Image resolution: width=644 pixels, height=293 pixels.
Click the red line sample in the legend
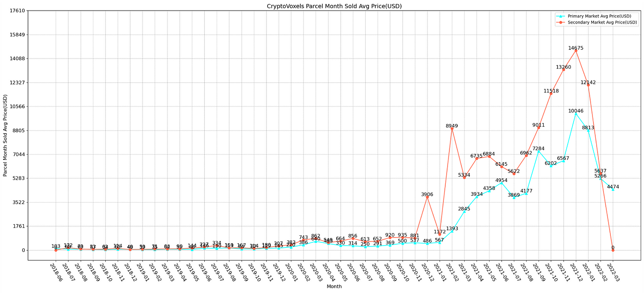tap(560, 22)
